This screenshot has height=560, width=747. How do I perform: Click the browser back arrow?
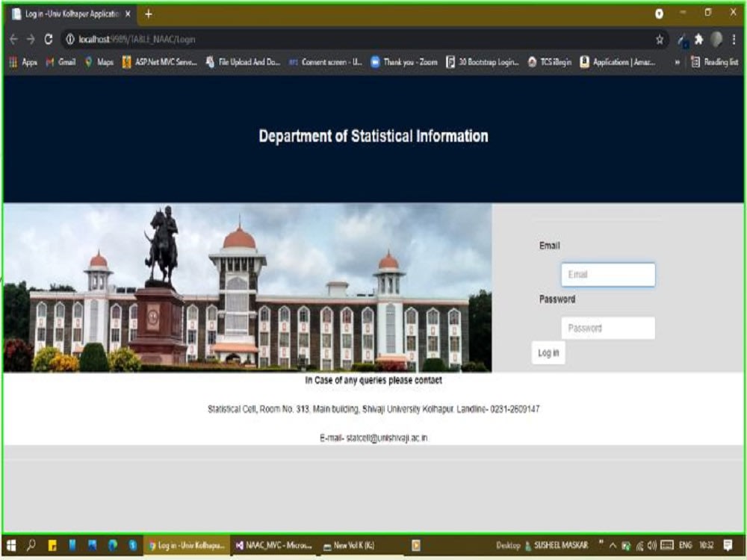(13, 40)
